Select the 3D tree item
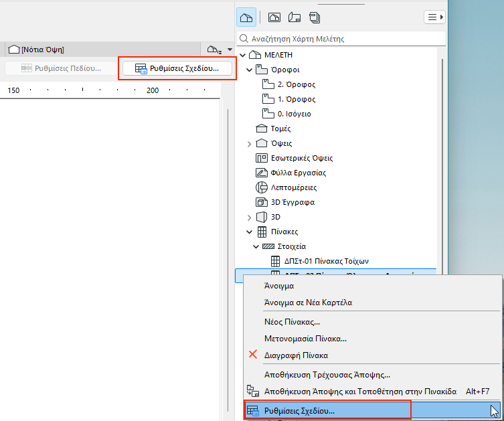 click(276, 218)
